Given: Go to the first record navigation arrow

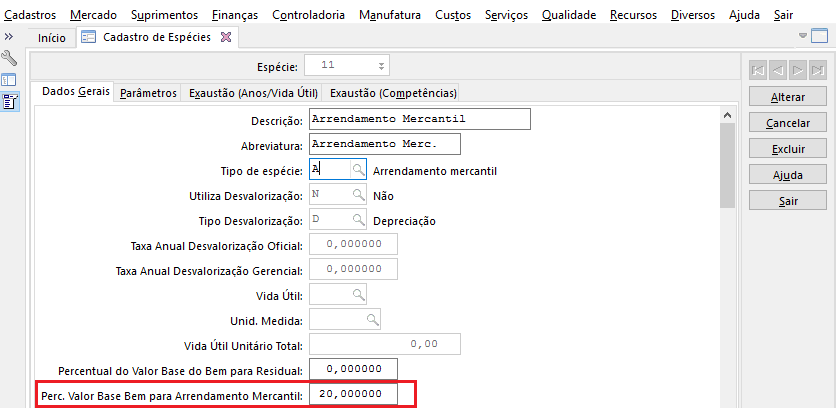Looking at the screenshot, I should [x=757, y=70].
